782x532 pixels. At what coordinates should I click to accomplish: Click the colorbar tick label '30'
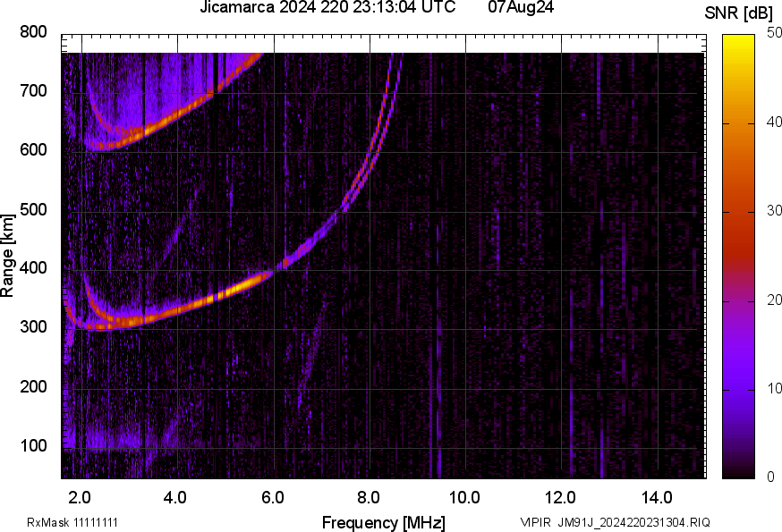pos(774,210)
